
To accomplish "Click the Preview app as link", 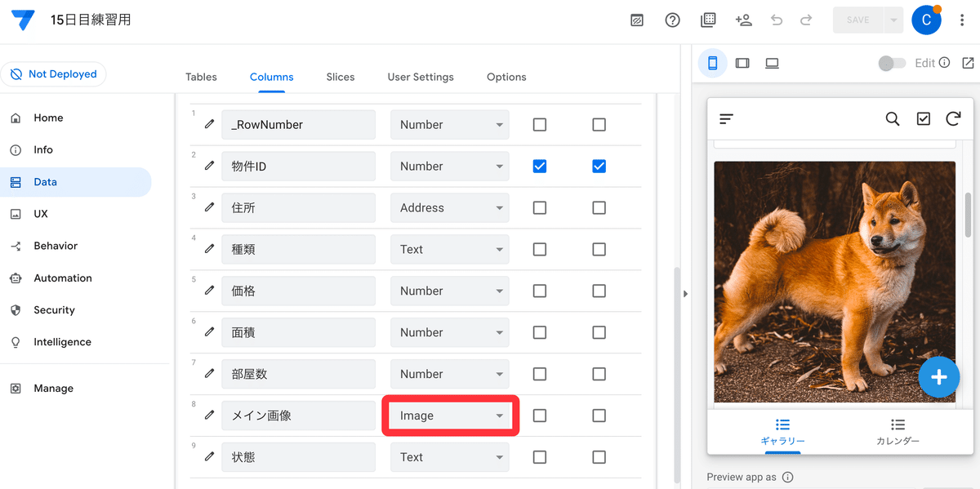I will point(743,477).
